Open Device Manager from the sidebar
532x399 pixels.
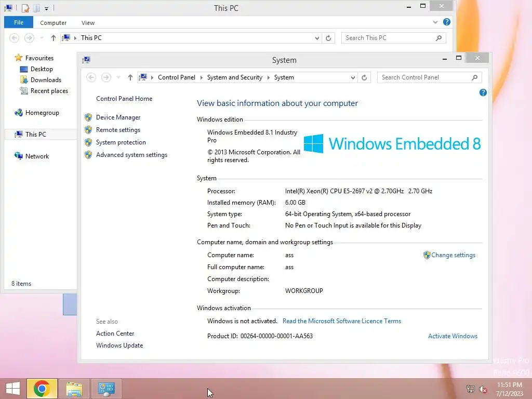click(x=118, y=117)
